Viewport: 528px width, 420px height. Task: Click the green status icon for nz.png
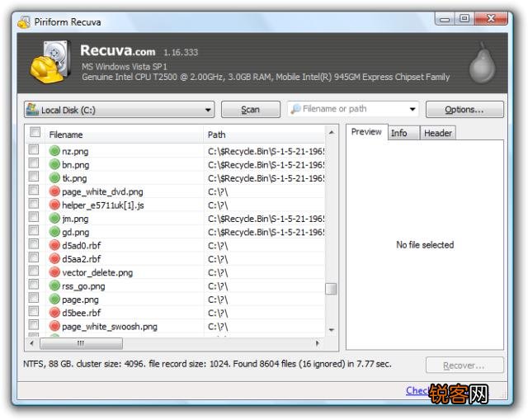[54, 151]
